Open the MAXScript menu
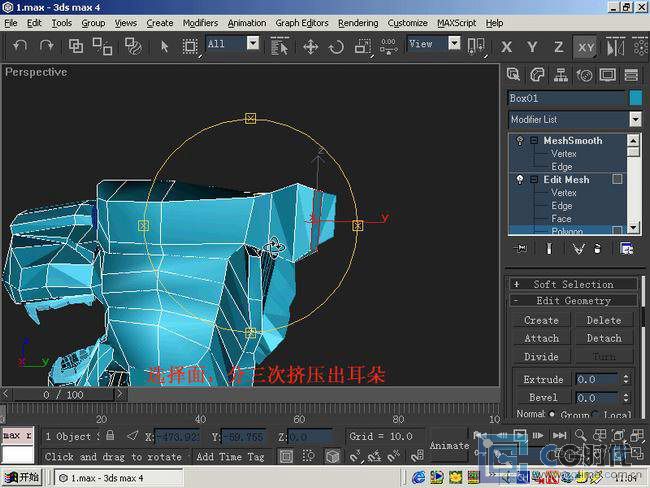Screen dimensions: 650x488 click(456, 23)
